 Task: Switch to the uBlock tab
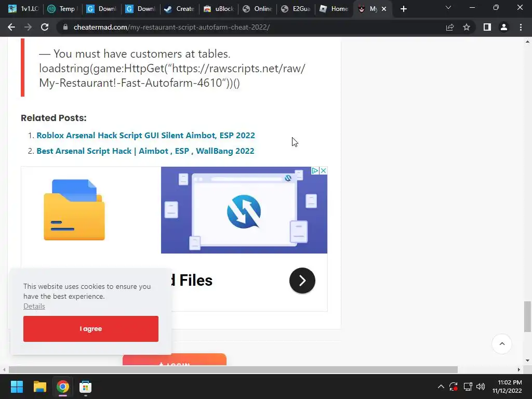(x=218, y=9)
